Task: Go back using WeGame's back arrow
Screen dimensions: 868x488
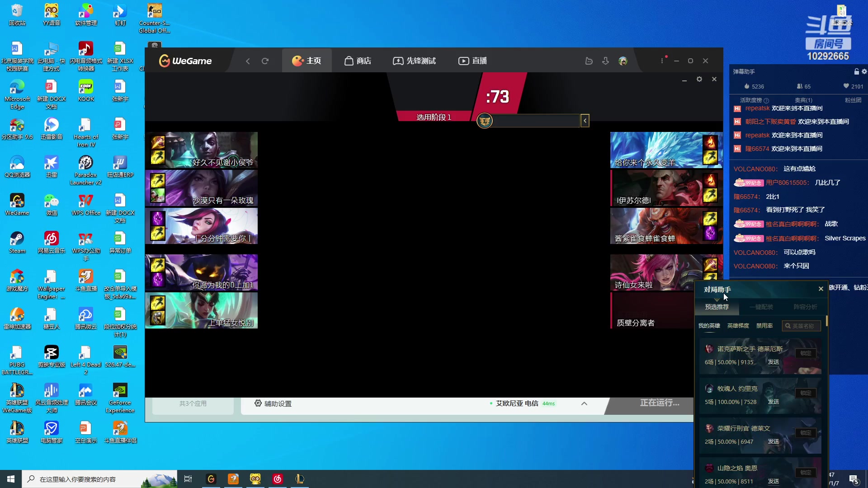Action: [x=248, y=61]
